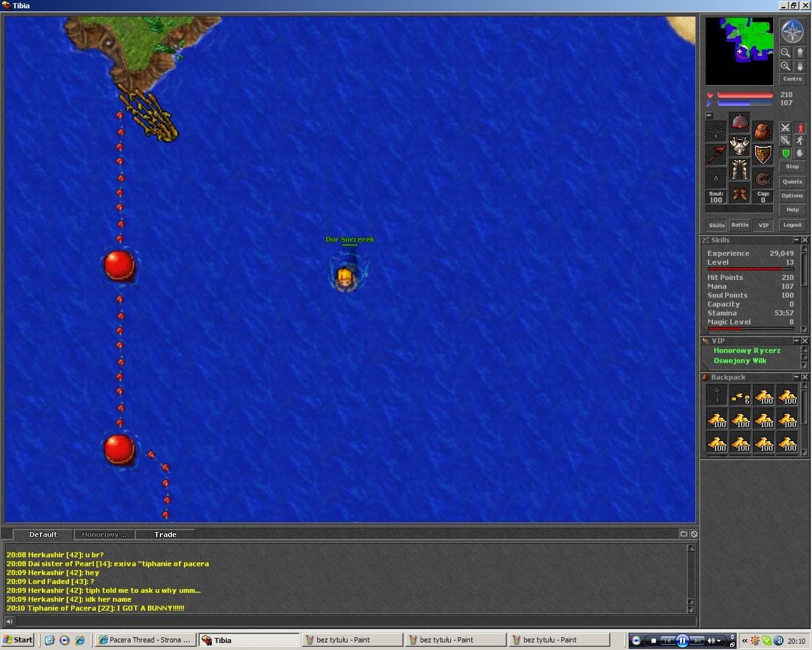This screenshot has height=650, width=812.
Task: Toggle the VIP list button
Action: tap(763, 225)
